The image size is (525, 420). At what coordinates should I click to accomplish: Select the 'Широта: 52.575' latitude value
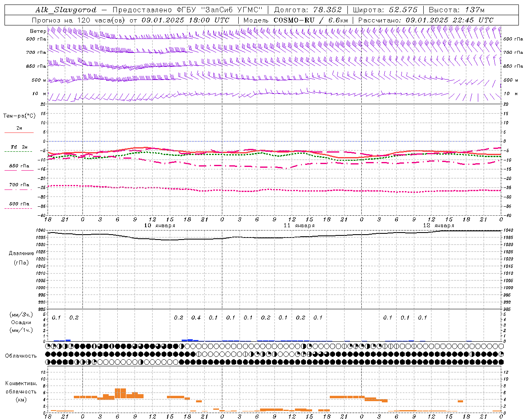[x=385, y=10]
